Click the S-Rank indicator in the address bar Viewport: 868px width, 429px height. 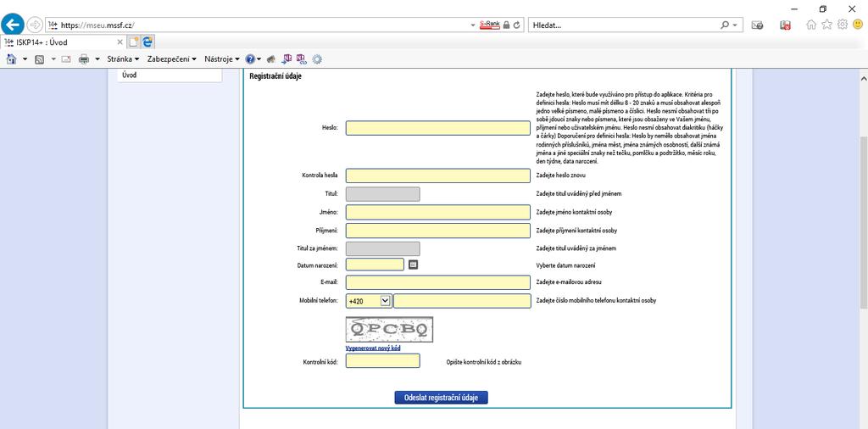(x=489, y=25)
